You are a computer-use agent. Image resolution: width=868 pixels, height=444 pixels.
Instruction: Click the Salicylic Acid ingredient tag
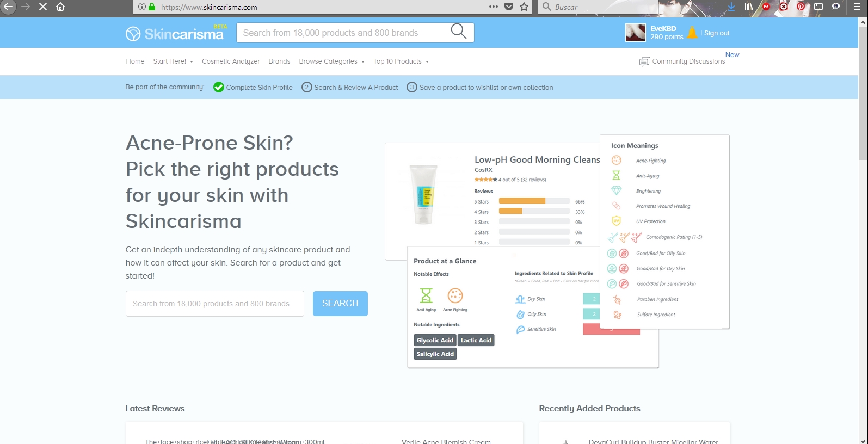(435, 354)
